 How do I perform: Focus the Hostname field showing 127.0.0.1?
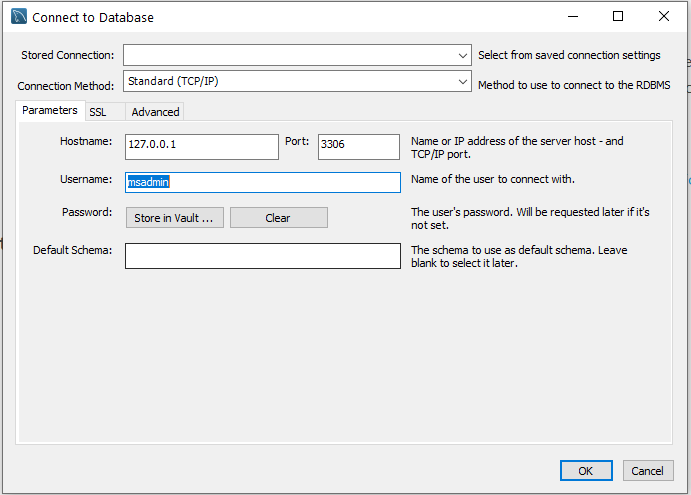point(202,147)
